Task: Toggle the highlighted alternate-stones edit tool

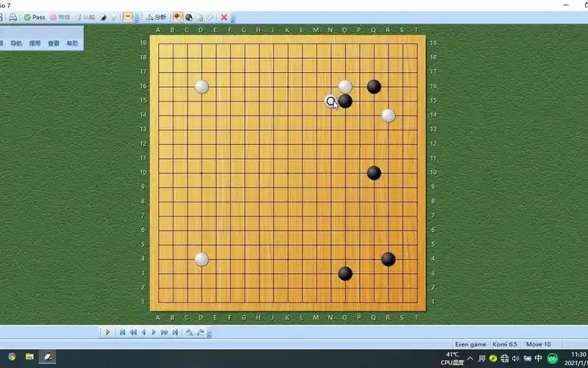Action: click(x=178, y=17)
